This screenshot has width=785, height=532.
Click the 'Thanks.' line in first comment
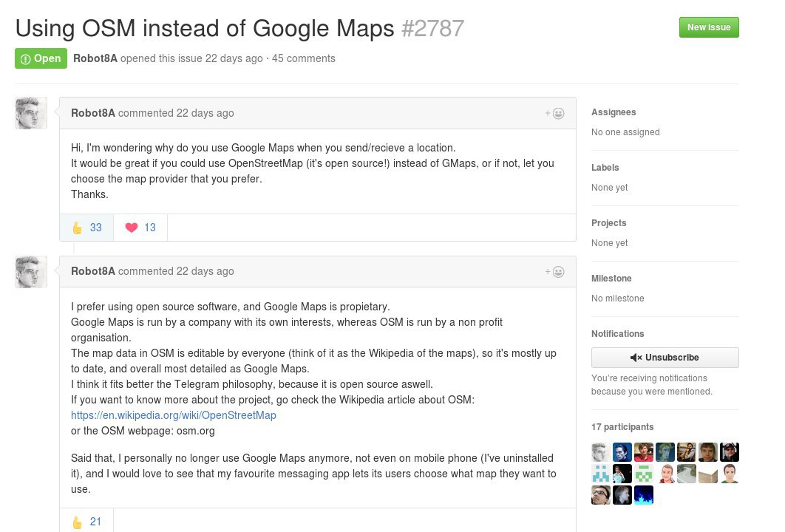[89, 194]
